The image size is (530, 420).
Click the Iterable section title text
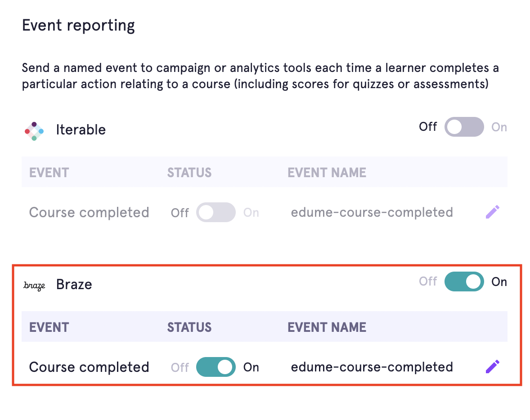(81, 130)
